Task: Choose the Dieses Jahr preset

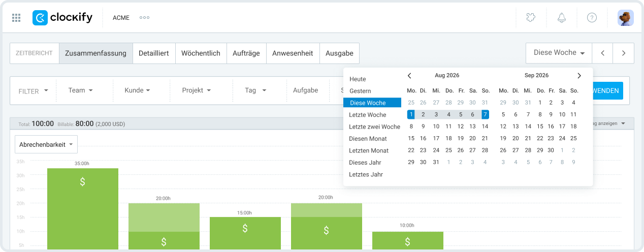Action: click(365, 163)
